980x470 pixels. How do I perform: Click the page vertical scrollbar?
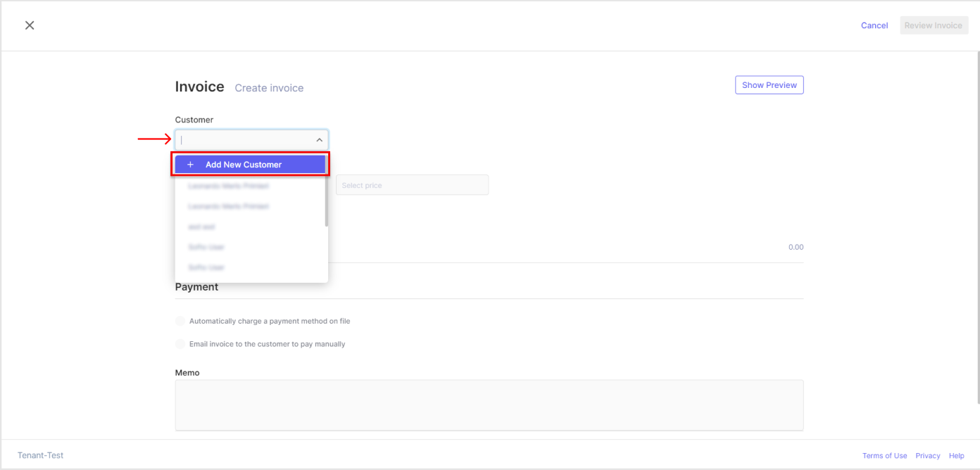pyautogui.click(x=977, y=227)
